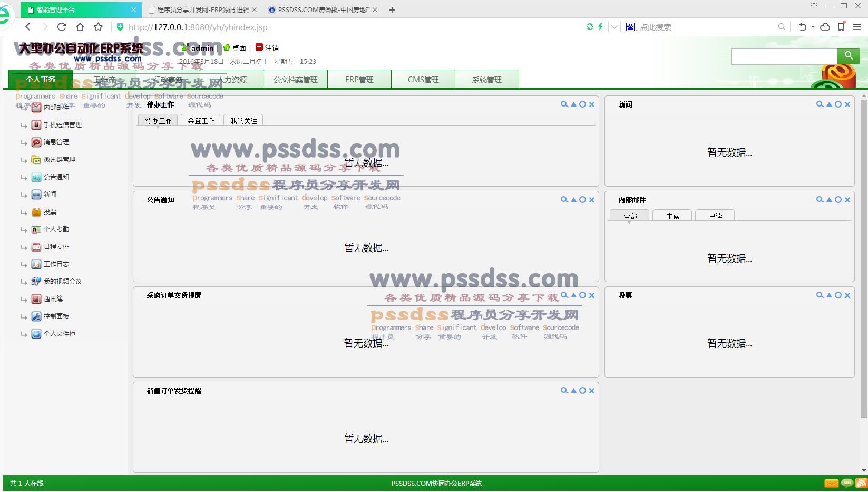Show 全部 mail tab

tap(630, 216)
